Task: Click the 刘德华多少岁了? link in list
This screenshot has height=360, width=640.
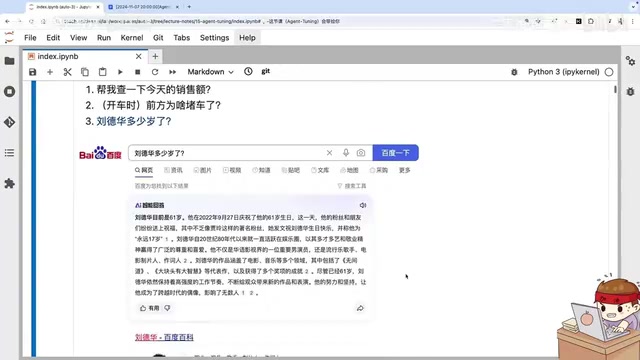Action: pyautogui.click(x=133, y=121)
